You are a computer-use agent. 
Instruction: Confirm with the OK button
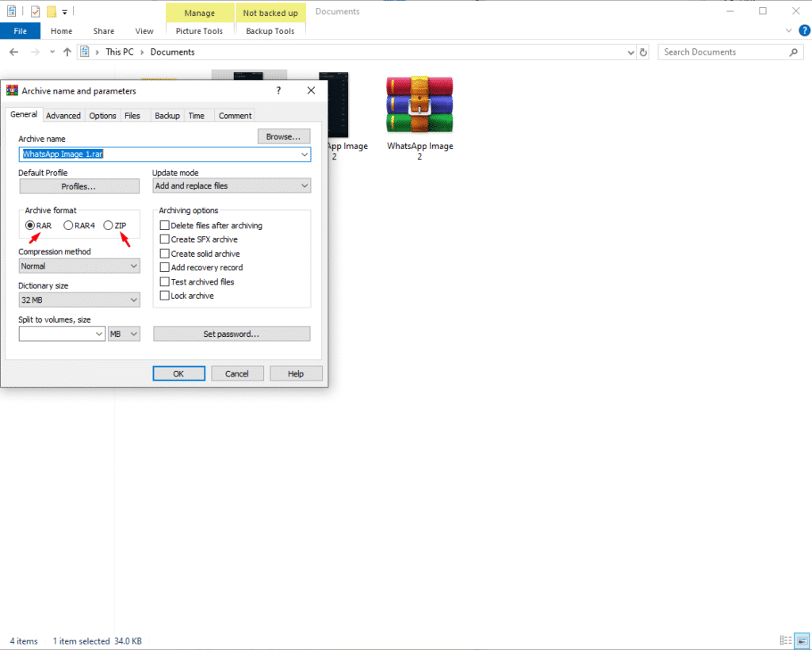point(178,373)
